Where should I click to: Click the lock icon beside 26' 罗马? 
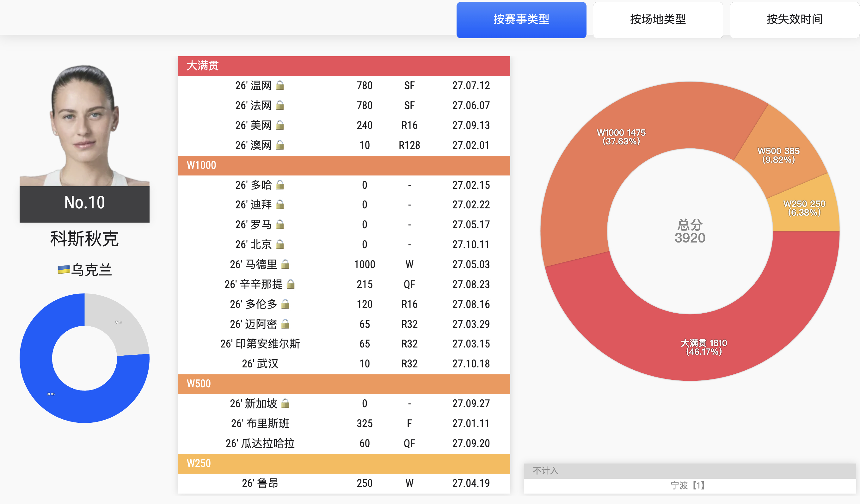[x=280, y=224]
